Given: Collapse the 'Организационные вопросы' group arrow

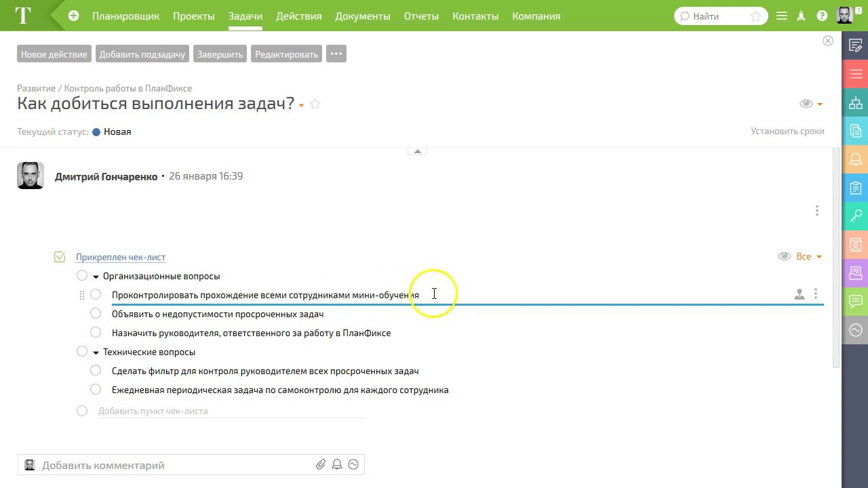Looking at the screenshot, I should [96, 277].
